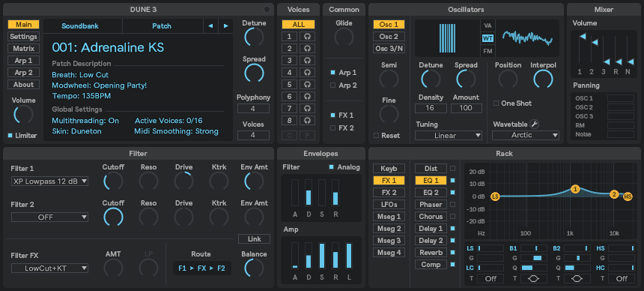Open the Delay 1 effect page

click(431, 229)
